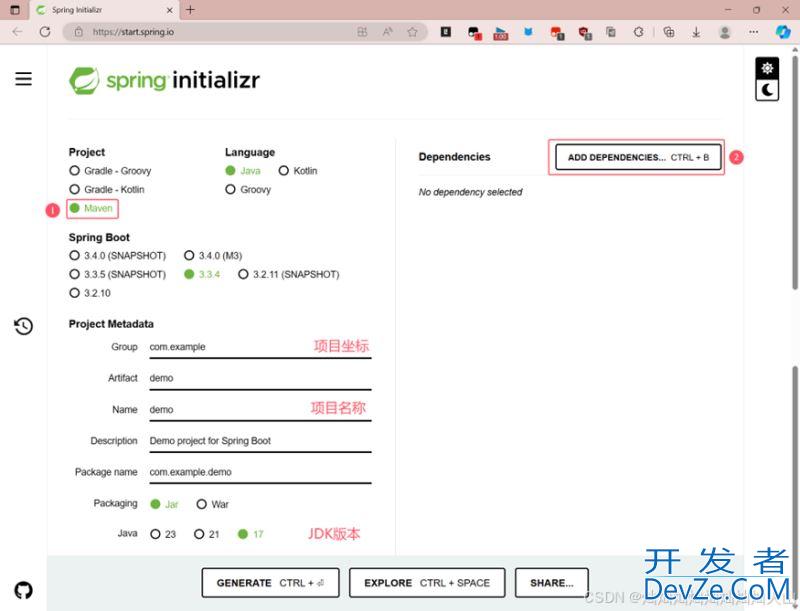The width and height of the screenshot is (800, 611).
Task: Choose Spring Boot 3.3.5 (SNAPSHOT)
Action: pos(118,274)
